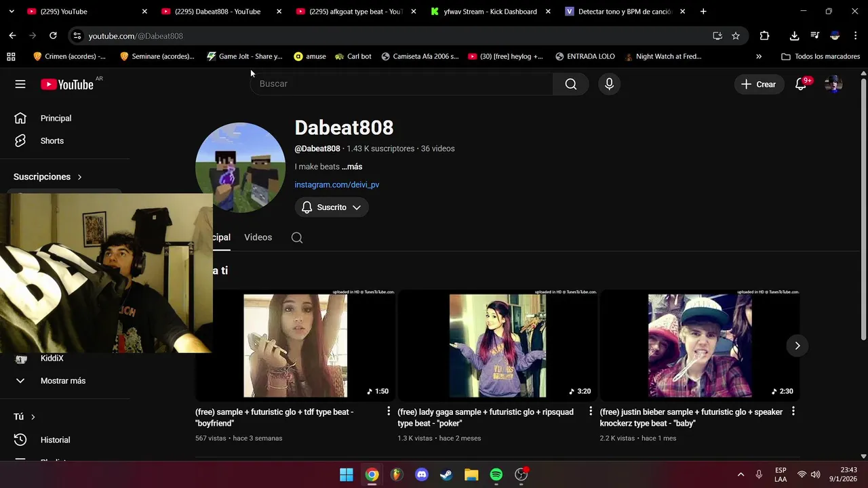Open OBS Studio from the taskbar

521,474
